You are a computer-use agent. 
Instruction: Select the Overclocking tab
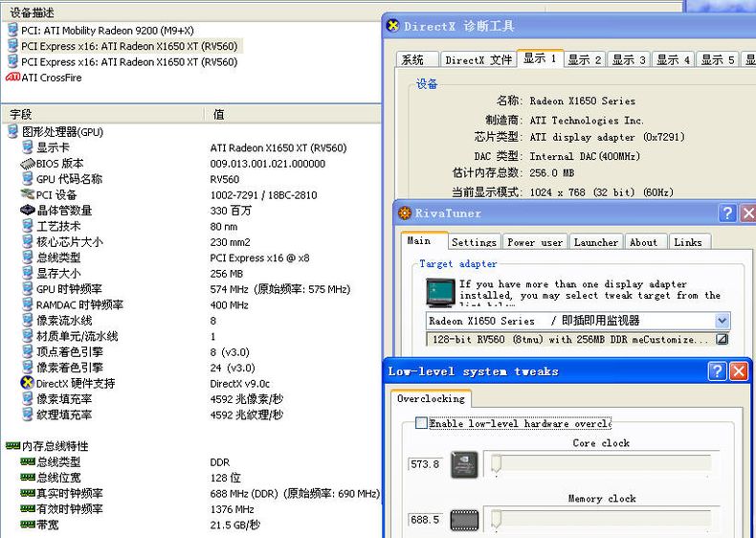[x=431, y=398]
